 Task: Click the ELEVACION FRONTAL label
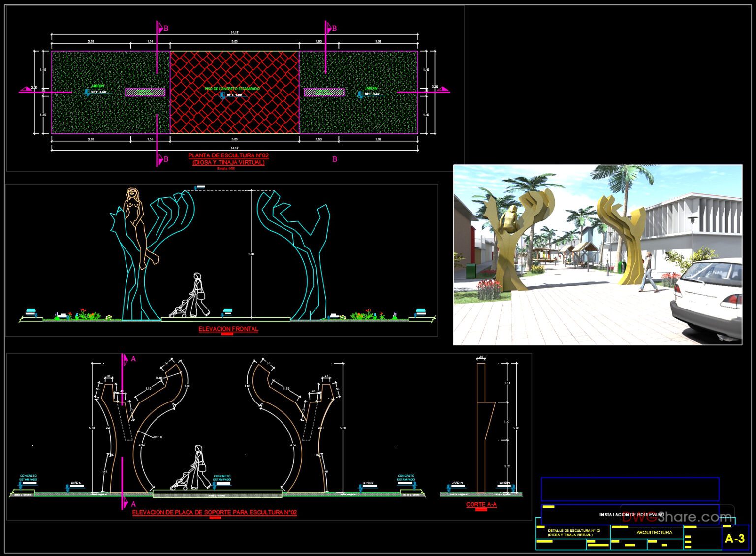(228, 328)
